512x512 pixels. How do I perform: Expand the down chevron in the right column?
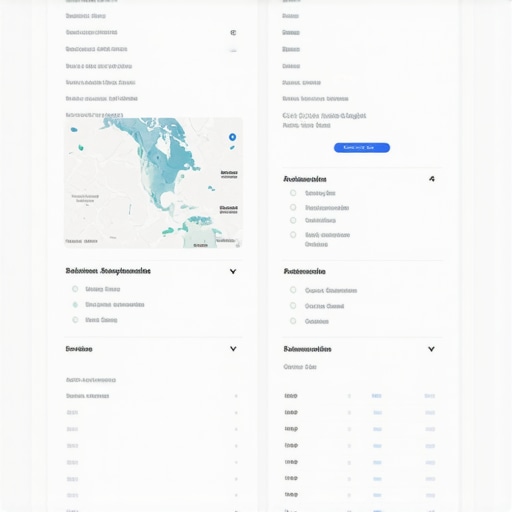(431, 349)
